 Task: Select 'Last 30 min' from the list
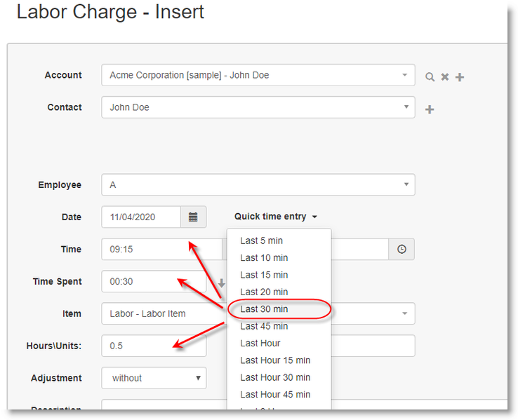(x=264, y=309)
